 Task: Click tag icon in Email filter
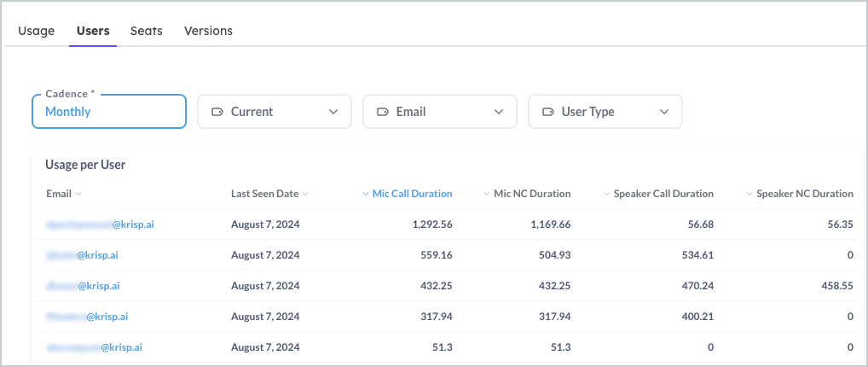383,112
